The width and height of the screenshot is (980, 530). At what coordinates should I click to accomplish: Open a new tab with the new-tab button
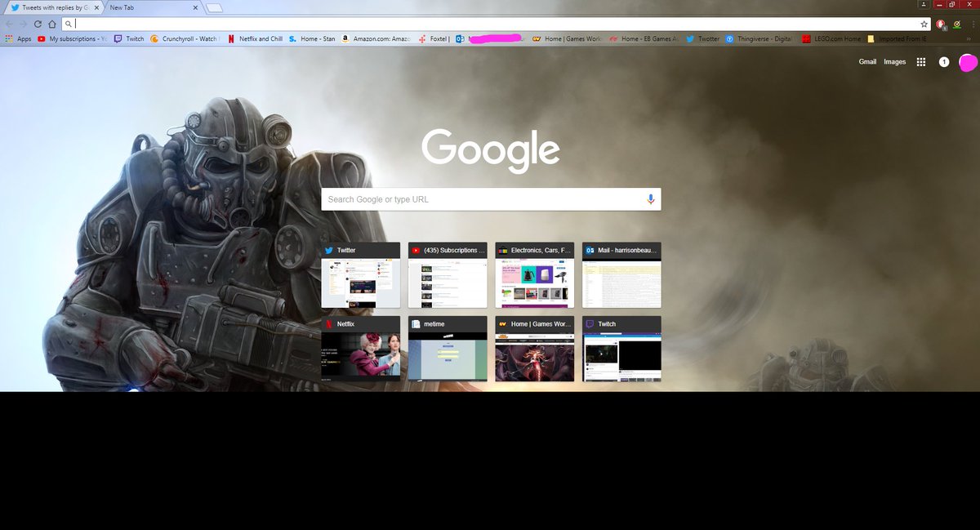[x=214, y=8]
